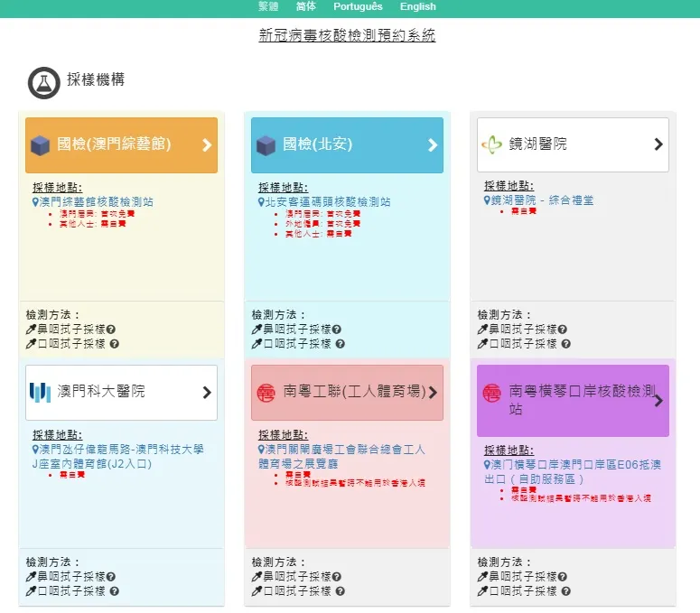Screen dimensions: 700x613
Task: Click help icon for 口咽拭子採樣 under 鏡湖醫院
Action: click(566, 344)
